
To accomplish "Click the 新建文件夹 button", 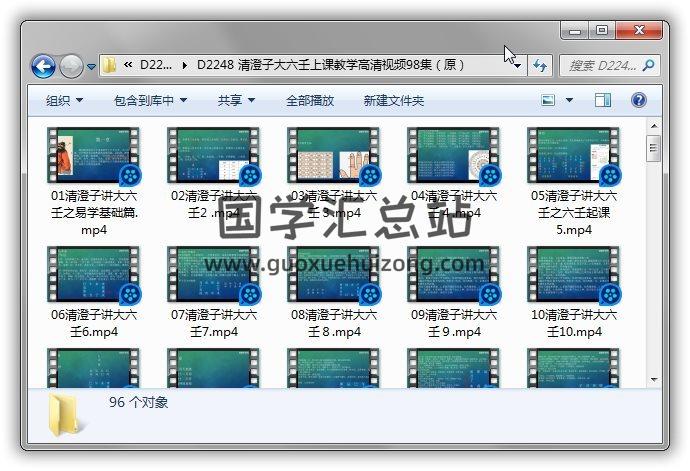I will pos(393,101).
